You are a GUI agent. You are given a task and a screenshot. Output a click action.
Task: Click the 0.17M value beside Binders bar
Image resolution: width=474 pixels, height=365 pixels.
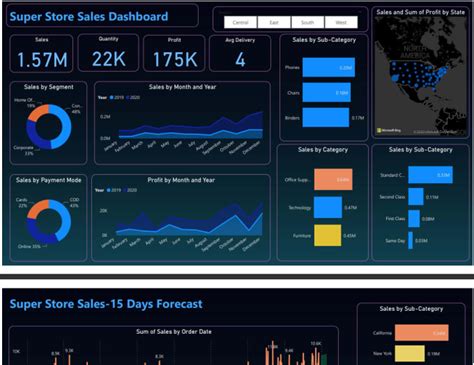pyautogui.click(x=358, y=118)
